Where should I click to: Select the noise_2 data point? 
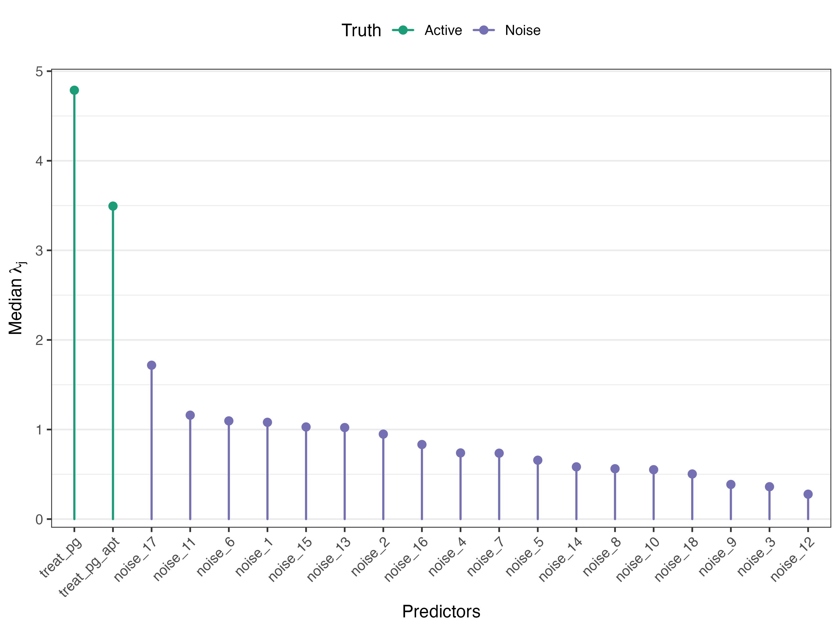coord(383,434)
